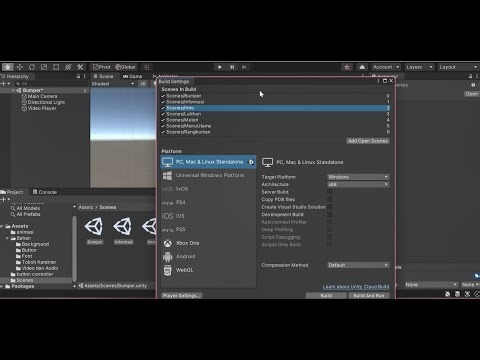Select Xbox One platform in list
The image size is (480, 360).
(x=208, y=243)
